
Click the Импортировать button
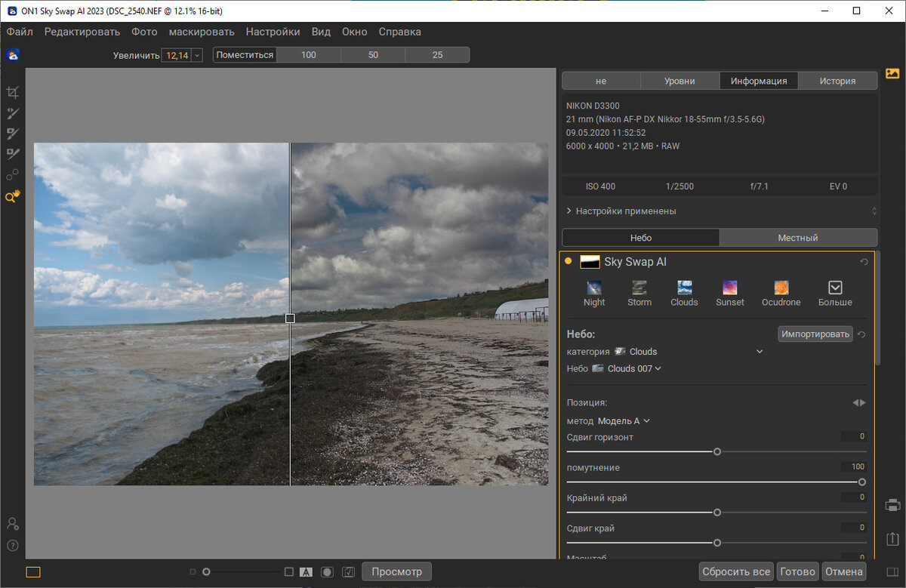tap(815, 334)
